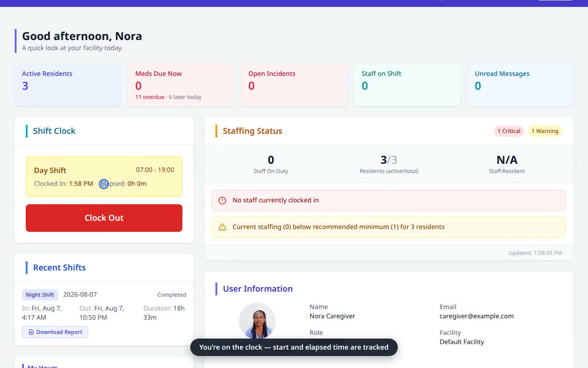This screenshot has height=368, width=588.
Task: Click the "Recent Shifts" heading
Action: click(59, 268)
